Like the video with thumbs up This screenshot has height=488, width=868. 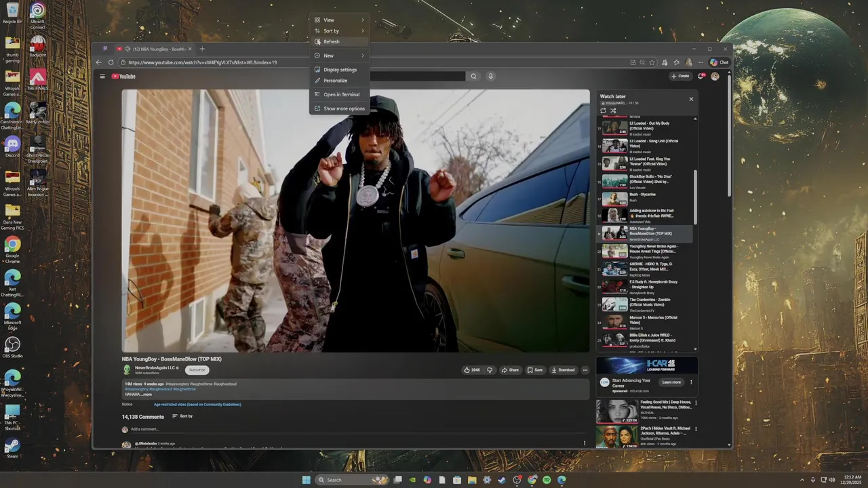(x=472, y=370)
